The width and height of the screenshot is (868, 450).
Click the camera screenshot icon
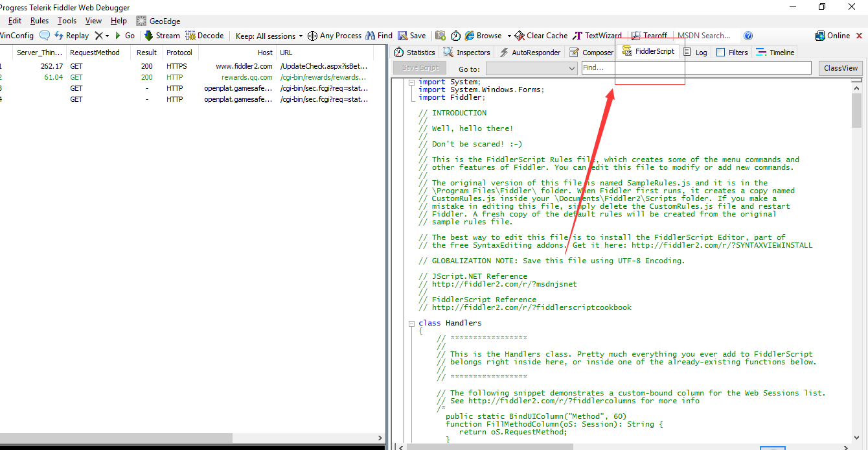440,36
